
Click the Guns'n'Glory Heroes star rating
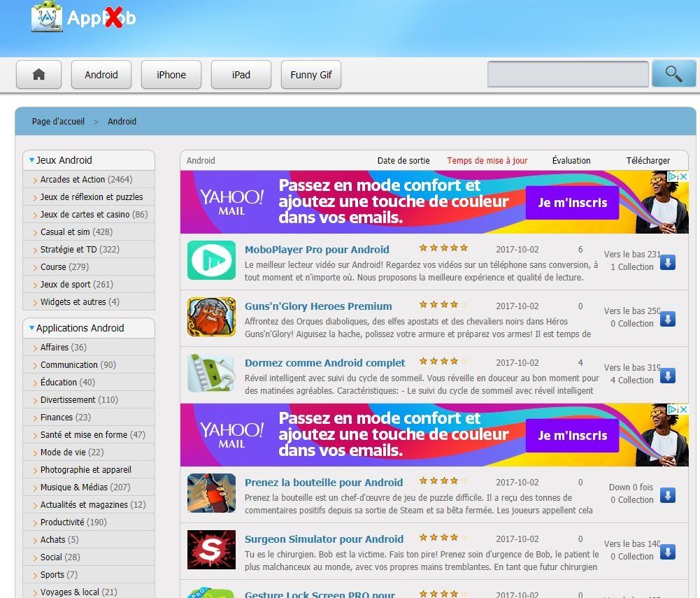click(443, 304)
